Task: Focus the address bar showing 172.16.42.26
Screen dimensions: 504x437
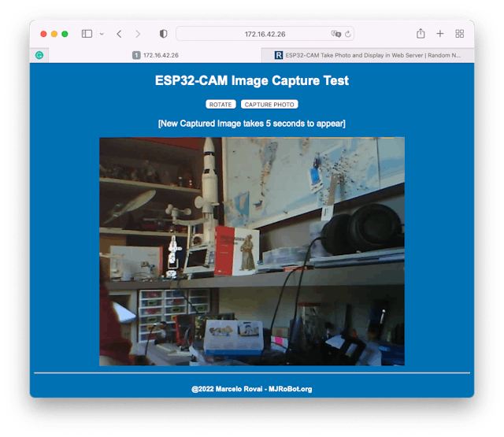Action: point(265,34)
